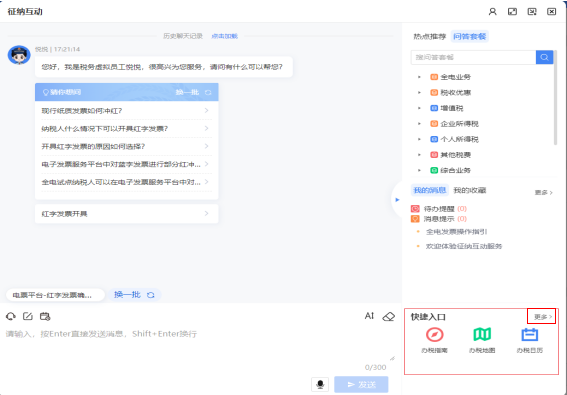Screen dimensions: 567x395
Task: Click the font size AI icon
Action: coord(369,316)
